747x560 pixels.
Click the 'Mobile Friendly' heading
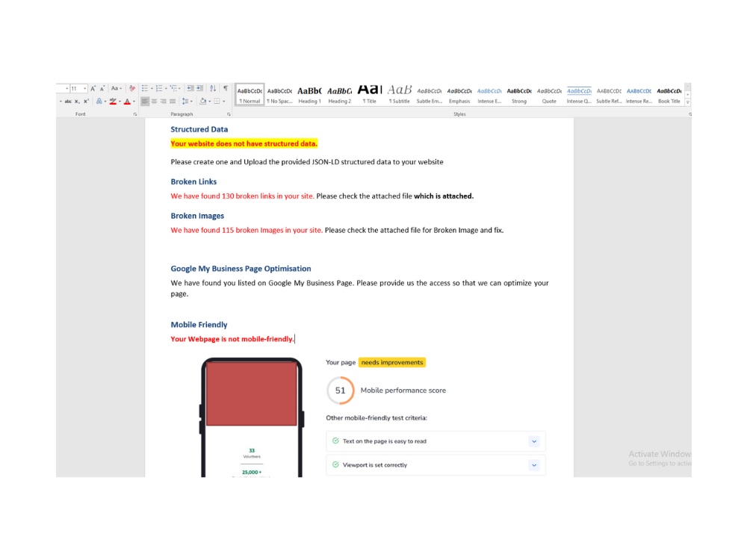click(199, 325)
